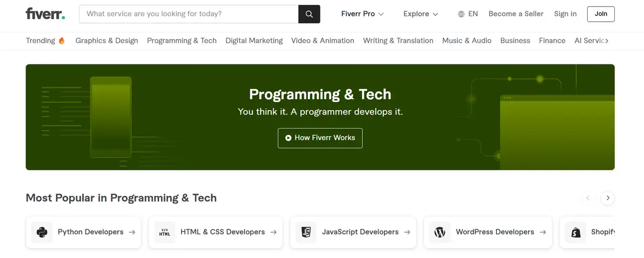Open HTML & CSS Developers card

point(215,232)
